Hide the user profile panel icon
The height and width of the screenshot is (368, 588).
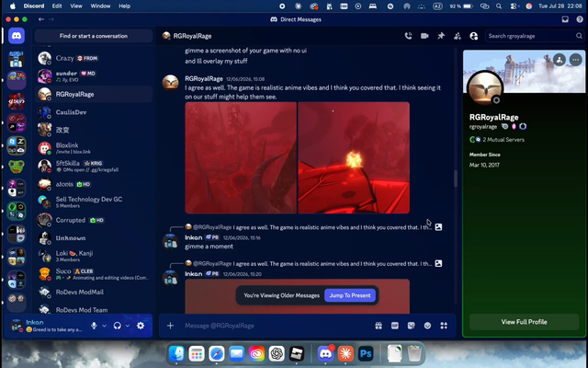[474, 36]
